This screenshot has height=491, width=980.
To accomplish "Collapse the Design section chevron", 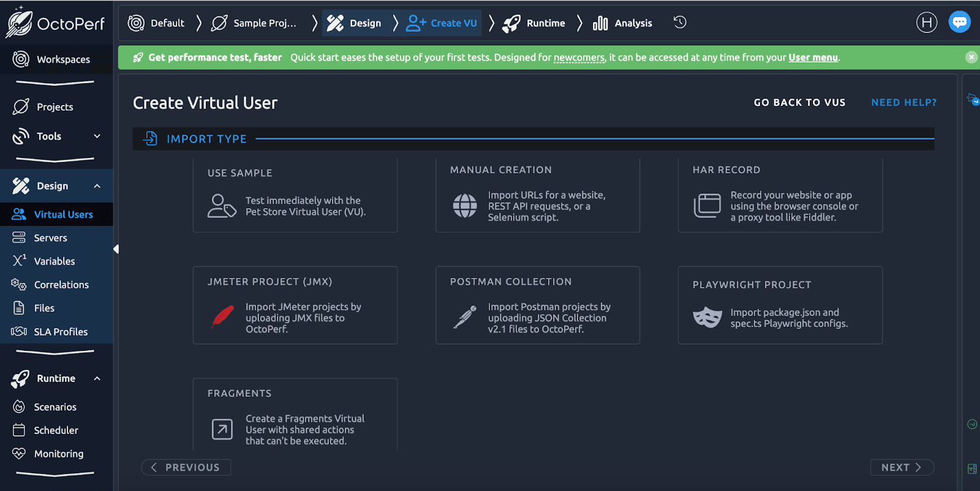I will coord(97,186).
